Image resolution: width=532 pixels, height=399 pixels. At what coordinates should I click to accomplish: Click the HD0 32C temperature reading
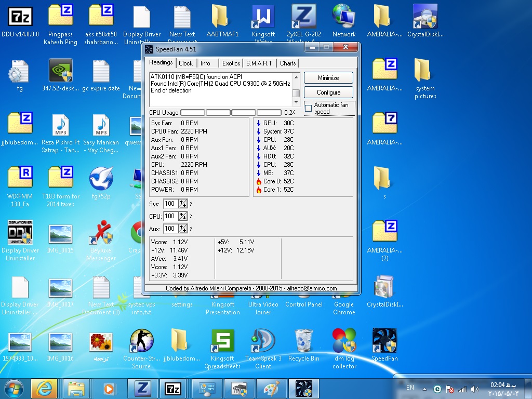pos(278,156)
